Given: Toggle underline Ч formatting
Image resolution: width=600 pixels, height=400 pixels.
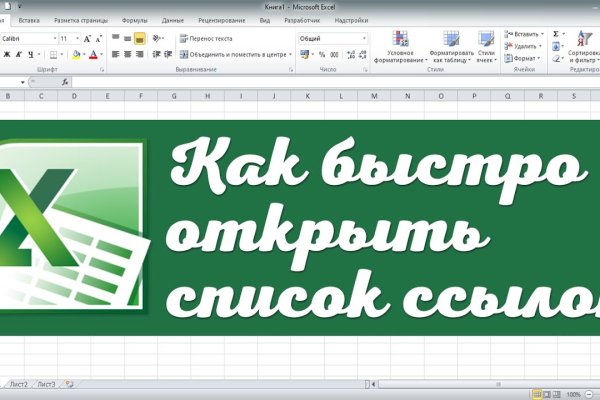Looking at the screenshot, I should pyautogui.click(x=30, y=55).
